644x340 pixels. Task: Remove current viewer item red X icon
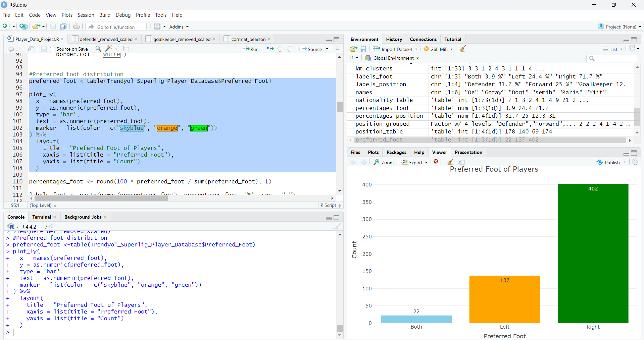436,162
